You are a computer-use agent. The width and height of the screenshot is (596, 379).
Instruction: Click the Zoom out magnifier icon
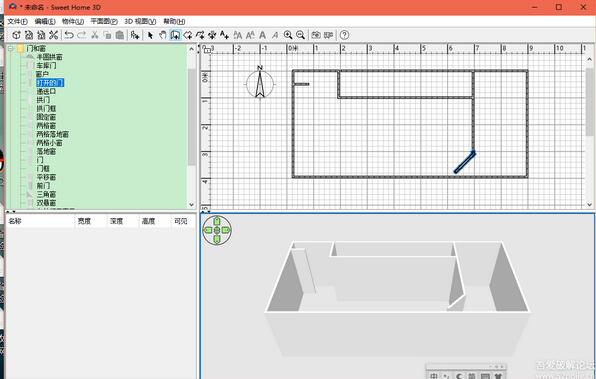pyautogui.click(x=300, y=35)
